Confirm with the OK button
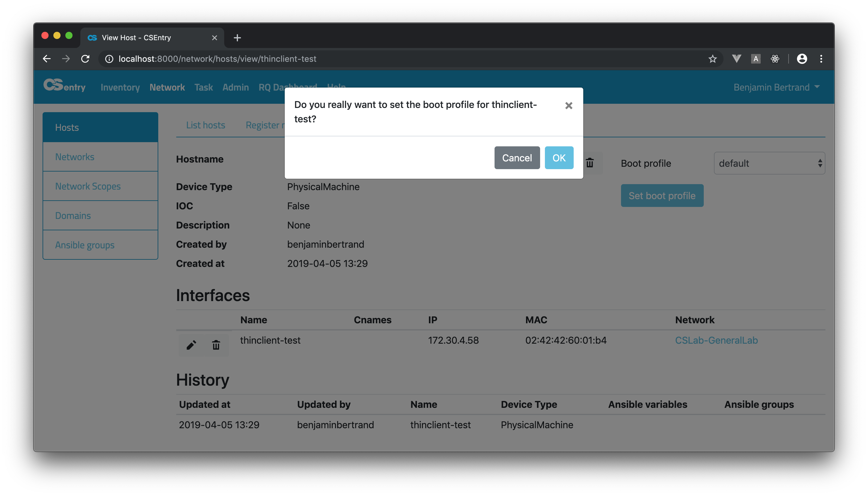 pyautogui.click(x=559, y=158)
